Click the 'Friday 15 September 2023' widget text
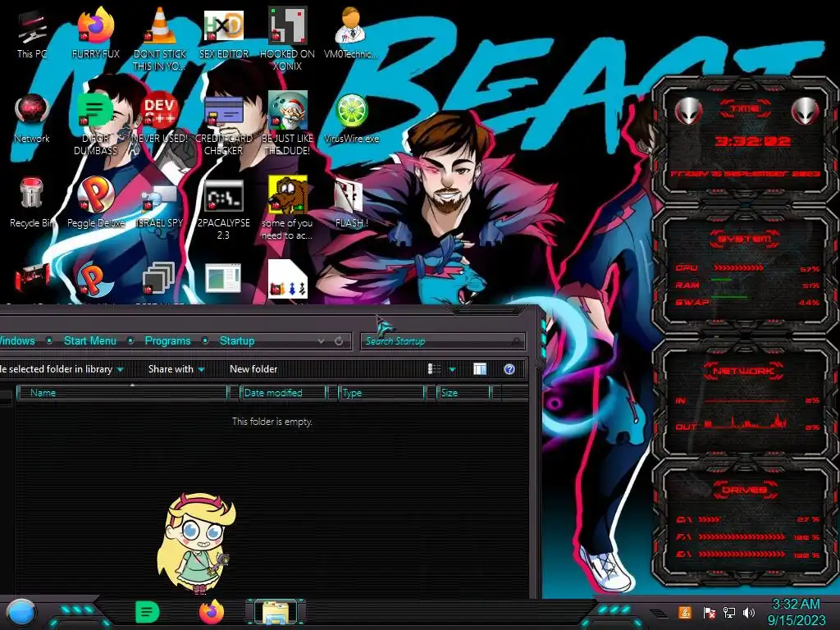Image resolution: width=840 pixels, height=630 pixels. pyautogui.click(x=745, y=174)
